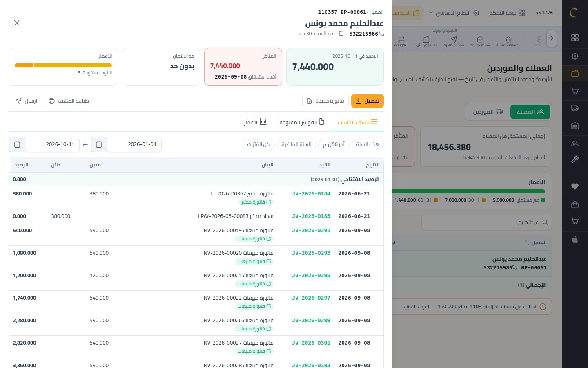Expand the toolbar with the chevron arrow
Image resolution: width=588 pixels, height=368 pixels.
tap(552, 38)
